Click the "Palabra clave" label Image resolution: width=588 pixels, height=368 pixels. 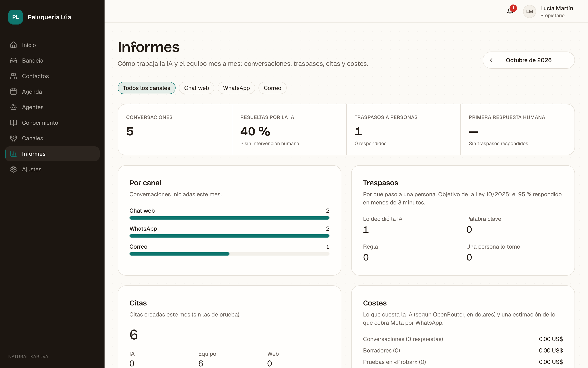click(483, 219)
